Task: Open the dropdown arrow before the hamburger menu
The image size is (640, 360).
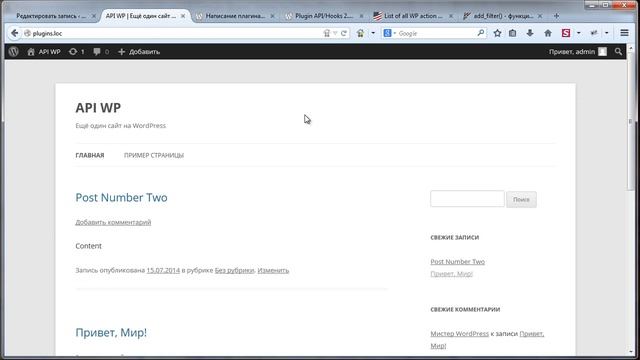Action: point(607,33)
